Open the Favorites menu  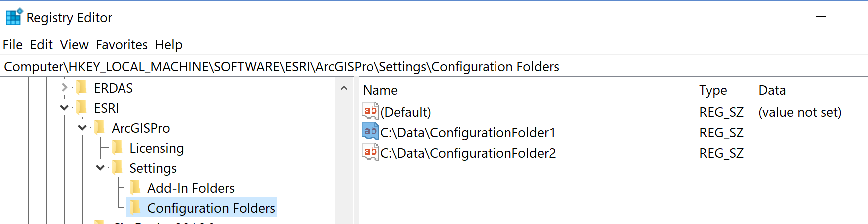coord(122,45)
